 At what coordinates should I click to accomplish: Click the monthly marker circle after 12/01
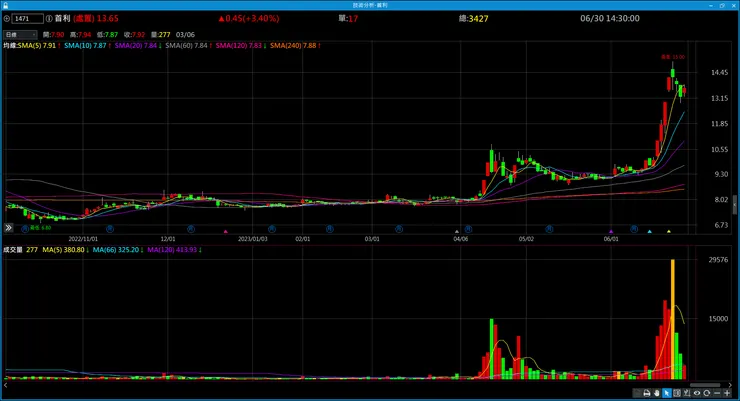coord(191,229)
